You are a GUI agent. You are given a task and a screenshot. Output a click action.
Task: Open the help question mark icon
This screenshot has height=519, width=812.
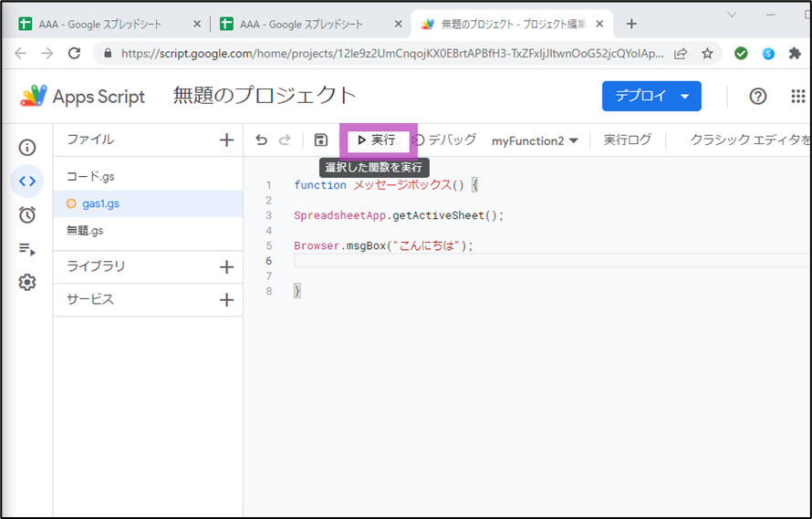(x=757, y=97)
